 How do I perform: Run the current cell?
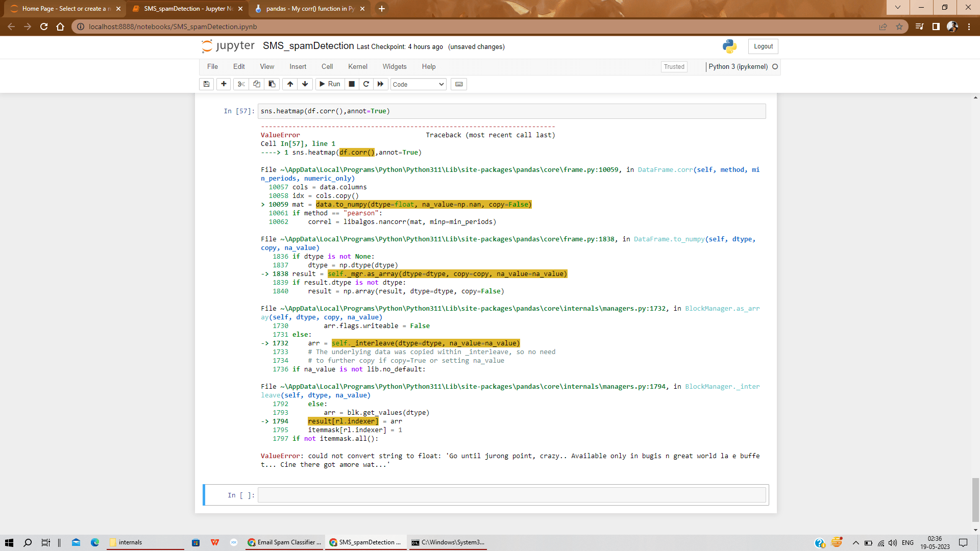click(330, 84)
